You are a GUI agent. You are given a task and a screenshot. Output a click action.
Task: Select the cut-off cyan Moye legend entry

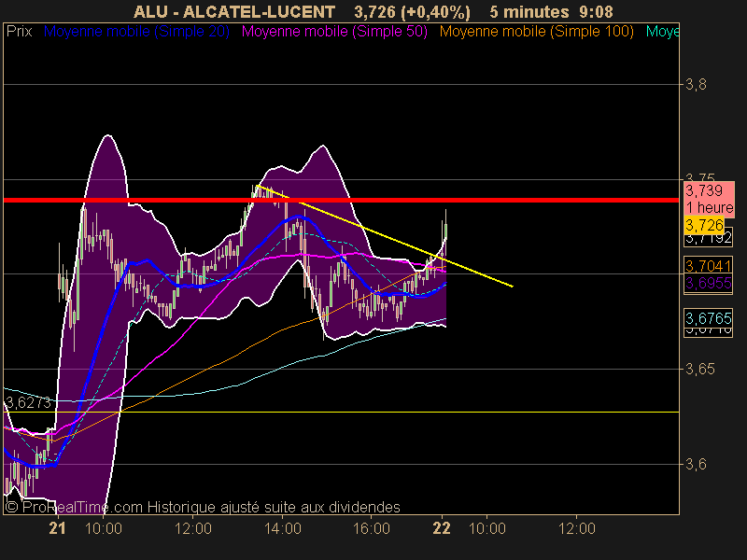click(662, 32)
